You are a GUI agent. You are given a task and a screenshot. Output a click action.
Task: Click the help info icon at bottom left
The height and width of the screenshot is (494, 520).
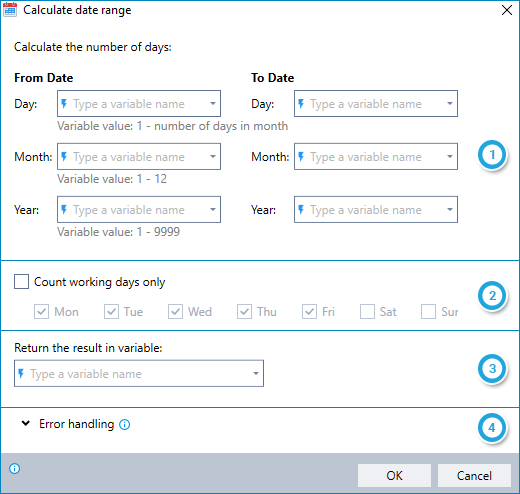pyautogui.click(x=15, y=469)
